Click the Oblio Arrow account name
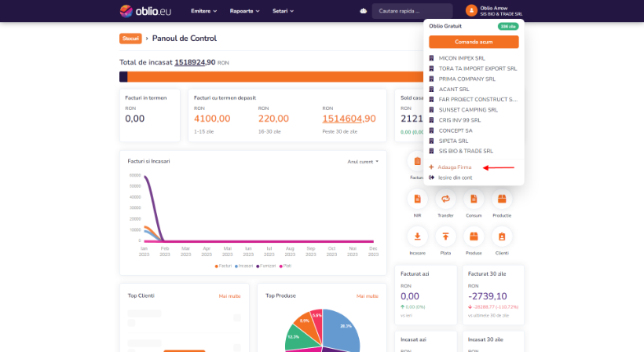 pos(494,8)
